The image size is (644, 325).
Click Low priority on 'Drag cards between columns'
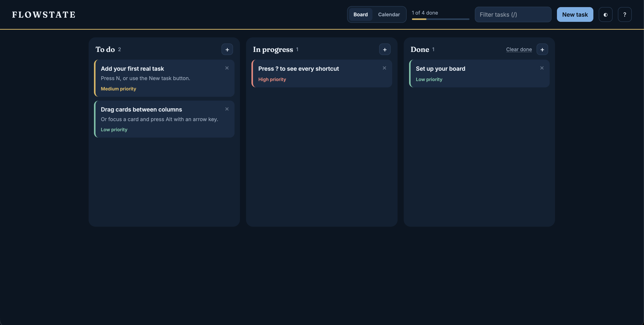point(114,130)
